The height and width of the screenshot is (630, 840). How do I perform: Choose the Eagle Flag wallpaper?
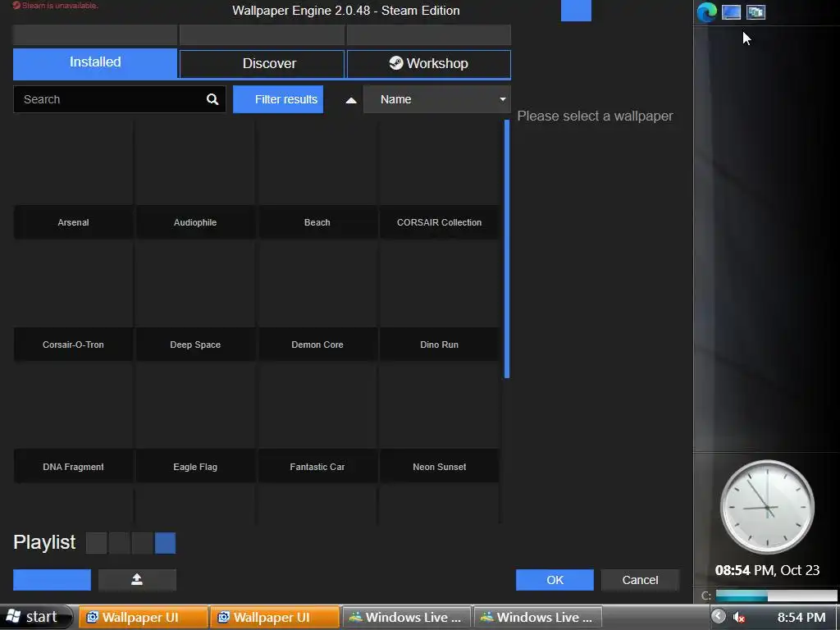195,424
